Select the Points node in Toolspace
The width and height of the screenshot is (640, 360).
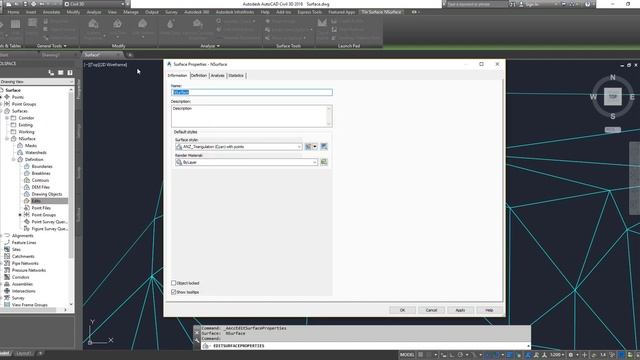point(18,97)
